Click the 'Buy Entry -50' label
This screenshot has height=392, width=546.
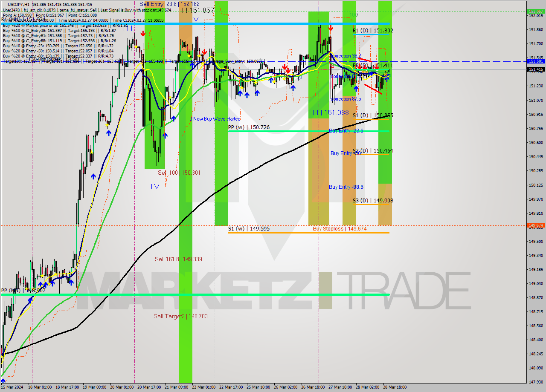[346, 153]
